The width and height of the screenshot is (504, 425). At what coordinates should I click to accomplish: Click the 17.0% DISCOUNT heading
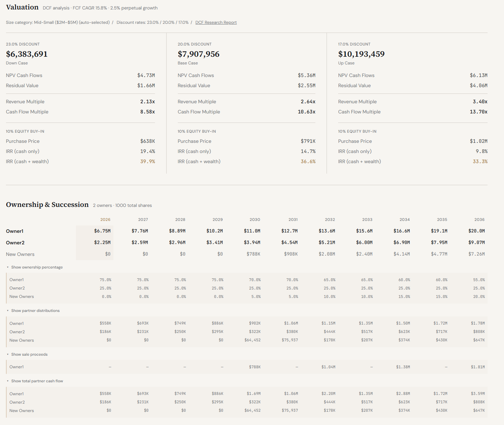point(354,44)
